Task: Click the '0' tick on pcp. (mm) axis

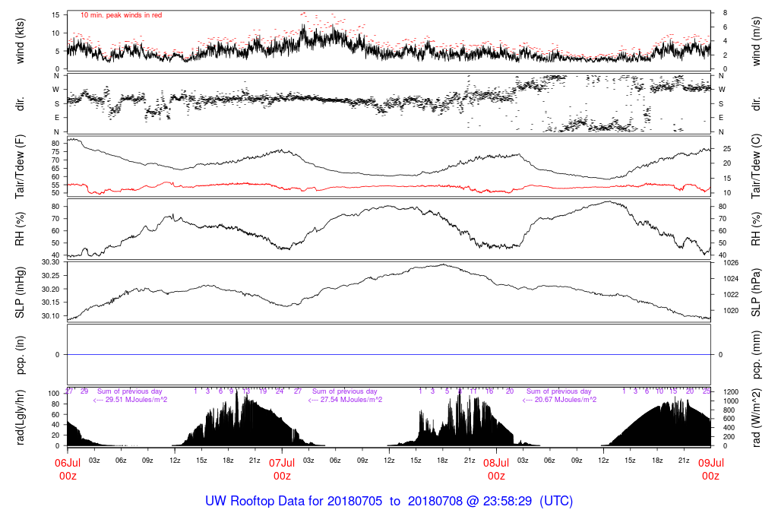Action: point(720,355)
